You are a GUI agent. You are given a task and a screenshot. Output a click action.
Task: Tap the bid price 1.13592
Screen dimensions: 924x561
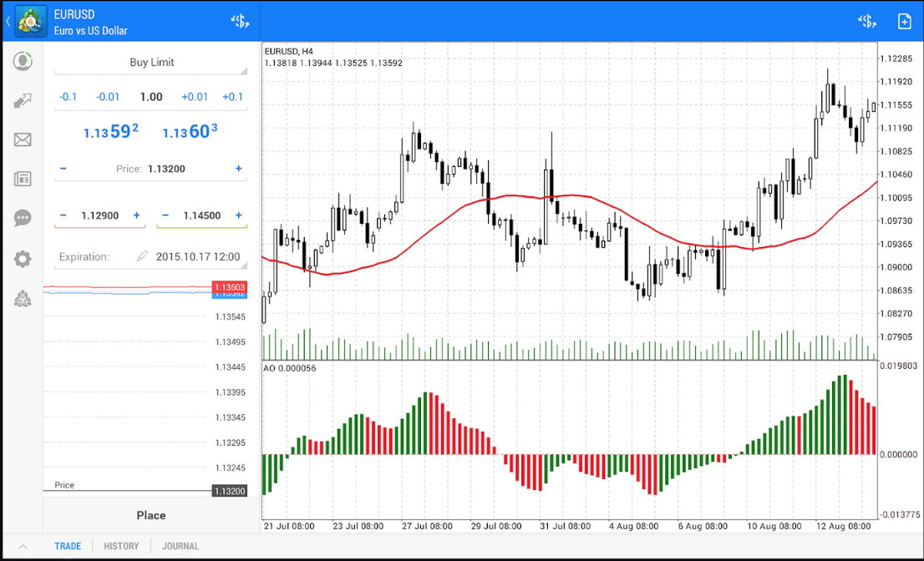(111, 131)
